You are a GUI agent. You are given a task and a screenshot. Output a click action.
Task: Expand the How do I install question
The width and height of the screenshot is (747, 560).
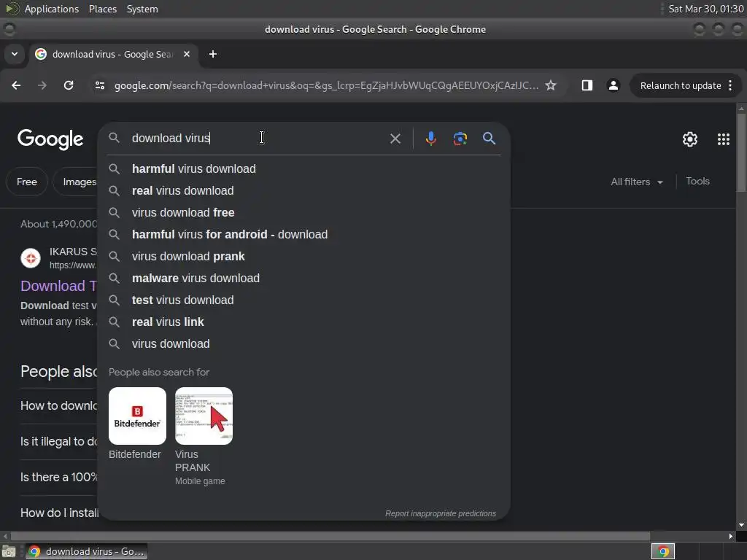(x=59, y=513)
